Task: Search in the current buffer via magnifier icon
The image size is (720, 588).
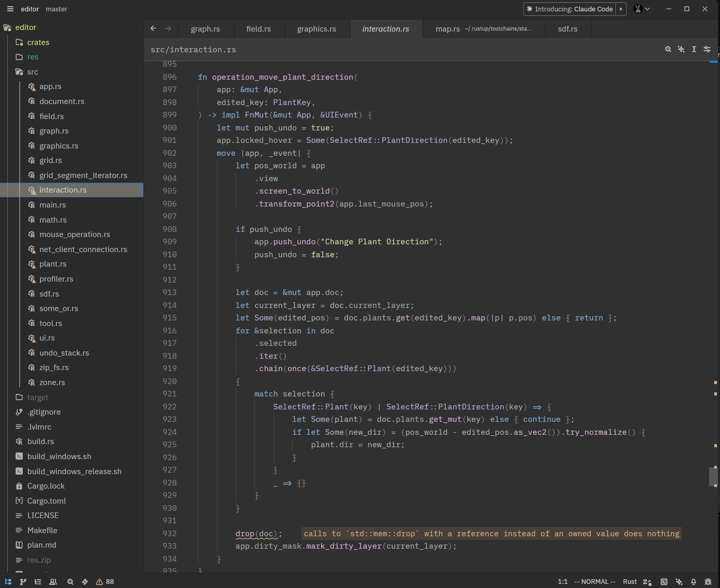Action: click(668, 49)
